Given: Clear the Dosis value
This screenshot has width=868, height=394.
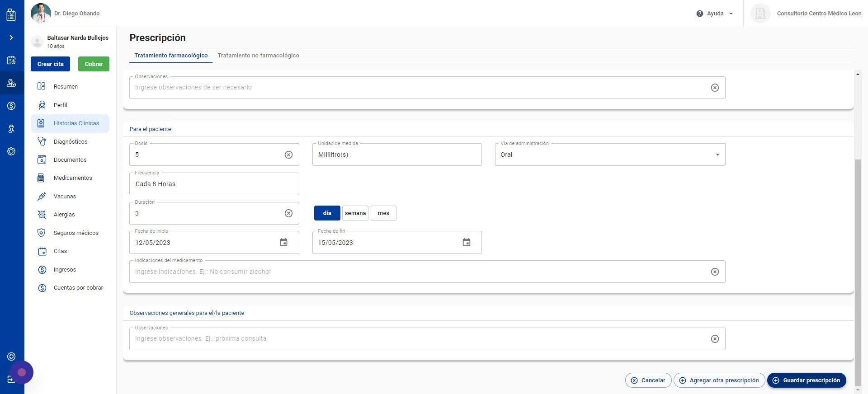Looking at the screenshot, I should [288, 155].
